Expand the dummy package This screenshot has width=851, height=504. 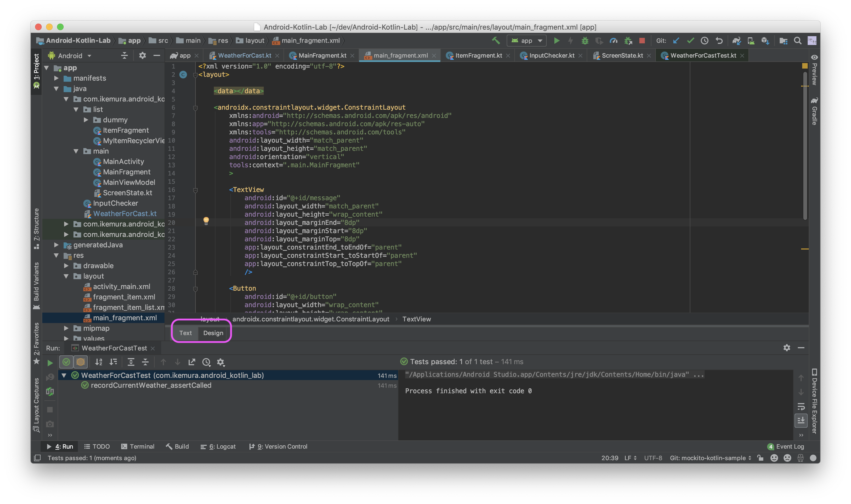(x=86, y=120)
